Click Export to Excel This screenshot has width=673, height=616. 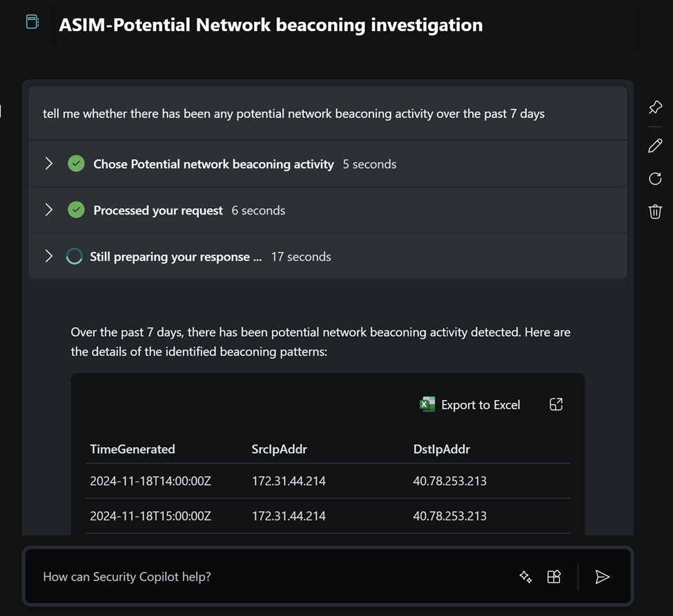click(x=480, y=405)
